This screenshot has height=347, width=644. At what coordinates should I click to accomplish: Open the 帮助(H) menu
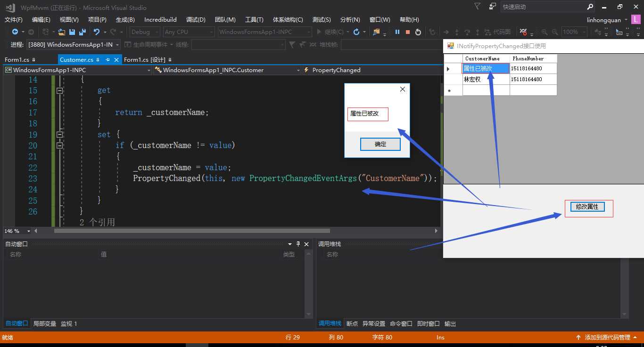409,19
